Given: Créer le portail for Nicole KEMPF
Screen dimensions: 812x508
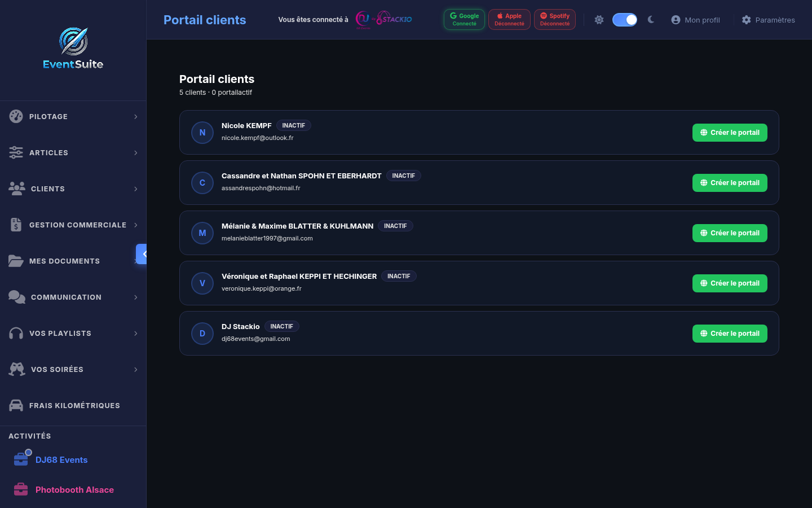Looking at the screenshot, I should [730, 132].
